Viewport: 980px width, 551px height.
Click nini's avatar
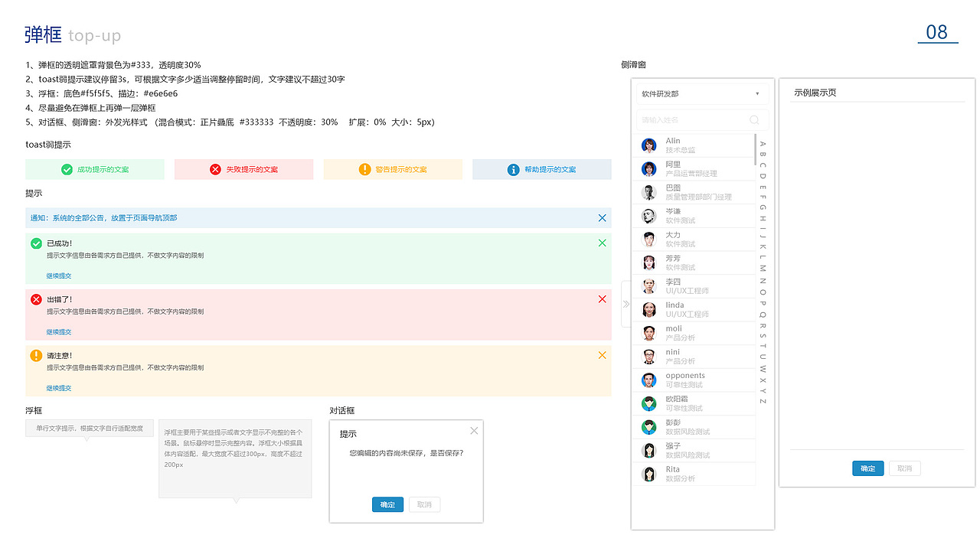coord(649,357)
